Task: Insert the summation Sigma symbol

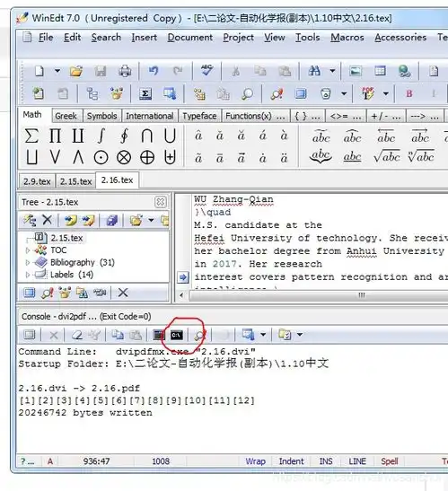Action: 31,136
